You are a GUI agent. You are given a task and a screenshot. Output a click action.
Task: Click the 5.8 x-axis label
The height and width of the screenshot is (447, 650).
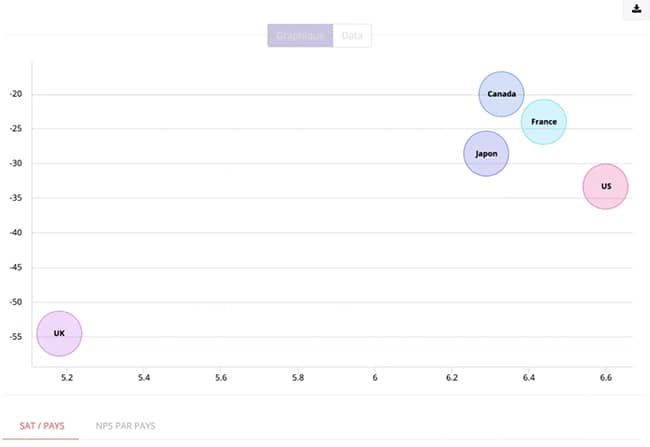point(298,378)
